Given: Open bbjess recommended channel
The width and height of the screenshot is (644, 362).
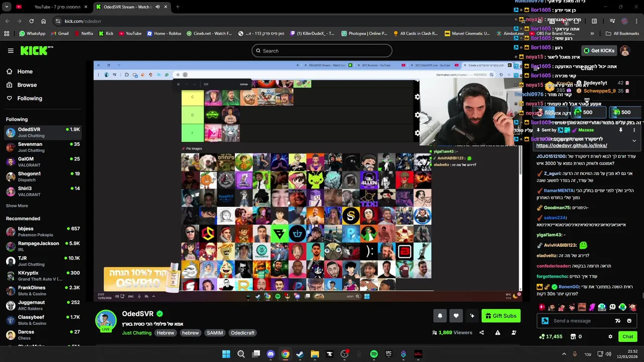Looking at the screenshot, I should coord(42,232).
